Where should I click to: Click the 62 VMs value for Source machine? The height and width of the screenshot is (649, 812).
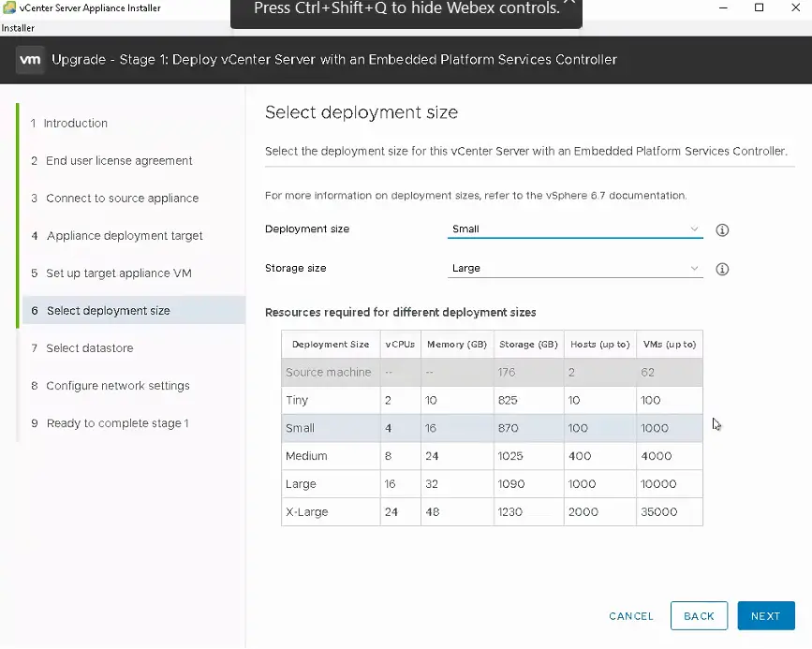(x=647, y=373)
